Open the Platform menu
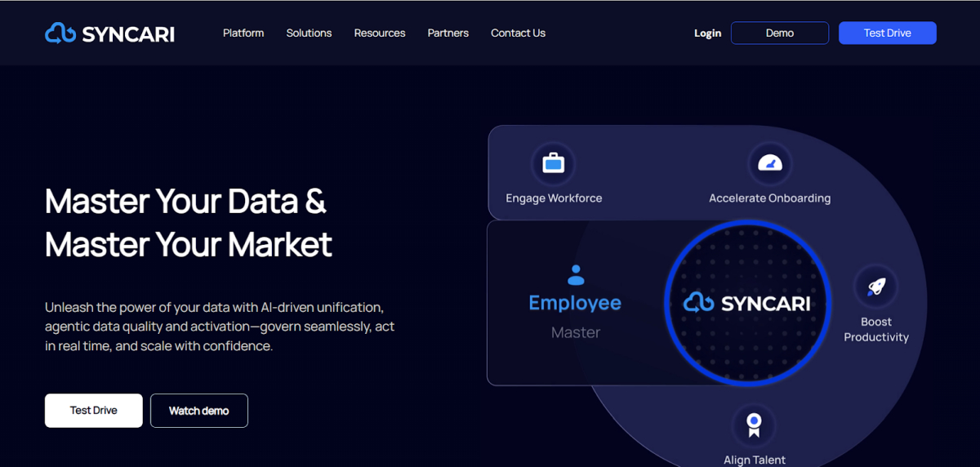 243,33
